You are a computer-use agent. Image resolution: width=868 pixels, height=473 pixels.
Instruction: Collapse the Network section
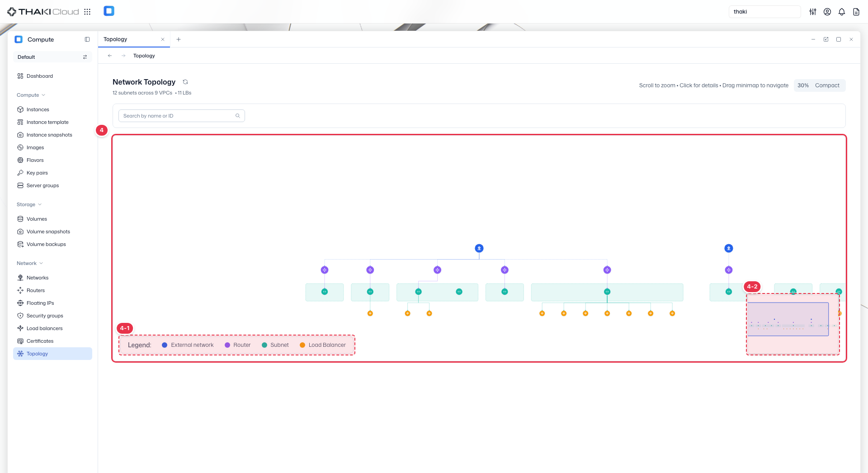click(x=30, y=263)
